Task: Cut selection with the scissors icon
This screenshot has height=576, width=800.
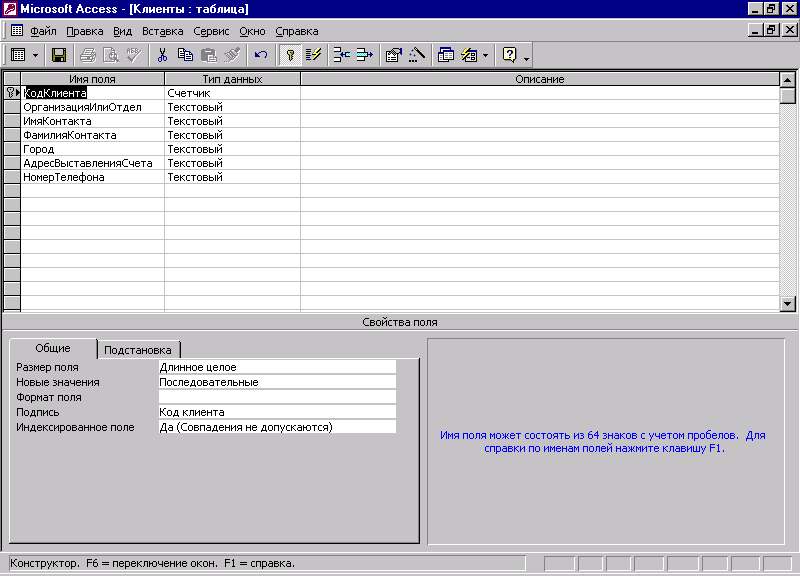Action: point(162,55)
